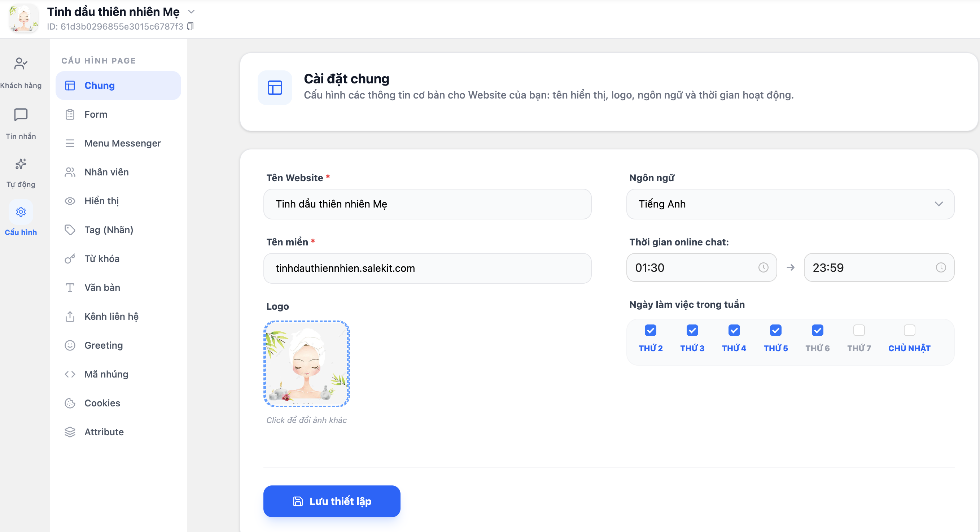This screenshot has height=532, width=980.
Task: Enable the CHỦ NHẬT checkbox
Action: tap(909, 330)
